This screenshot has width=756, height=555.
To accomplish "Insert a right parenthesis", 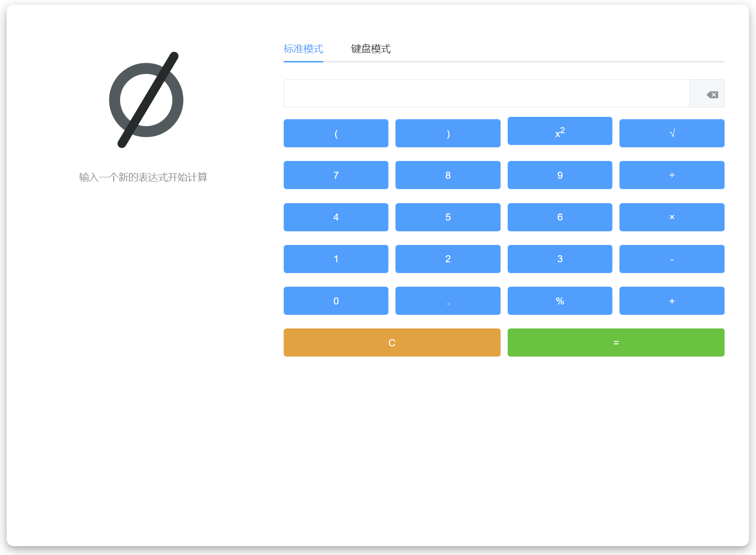I will (447, 133).
